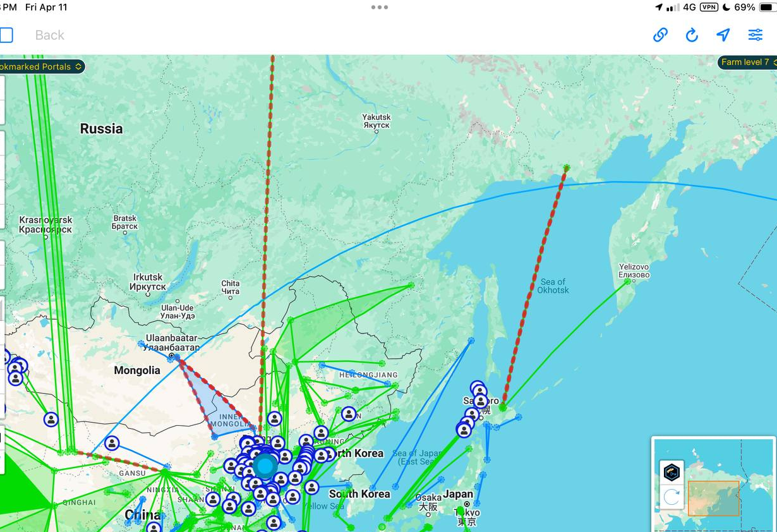Screen dimensions: 777x532
Task: Tap the location arrow navigation icon
Action: 723,35
